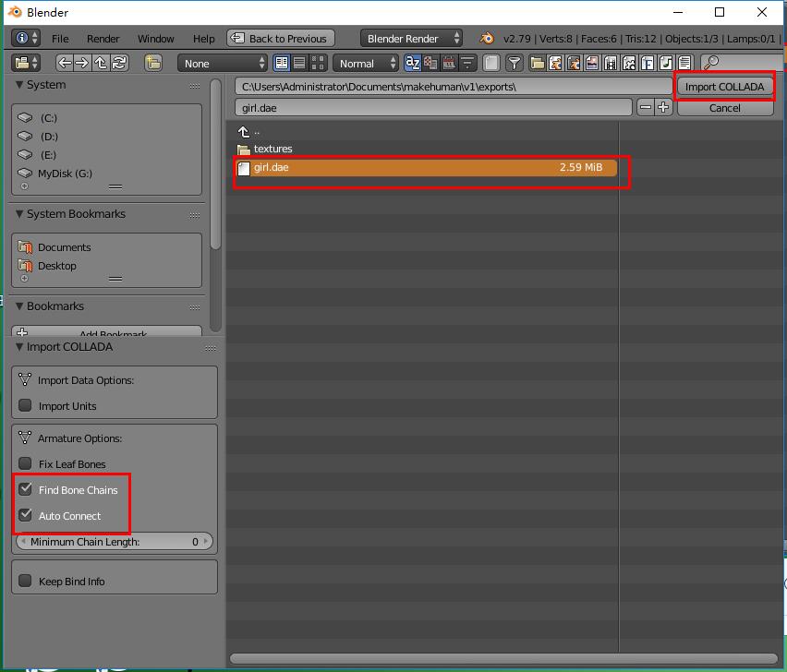Enable the Fix Leaf Bones checkbox
The width and height of the screenshot is (787, 672).
[25, 463]
